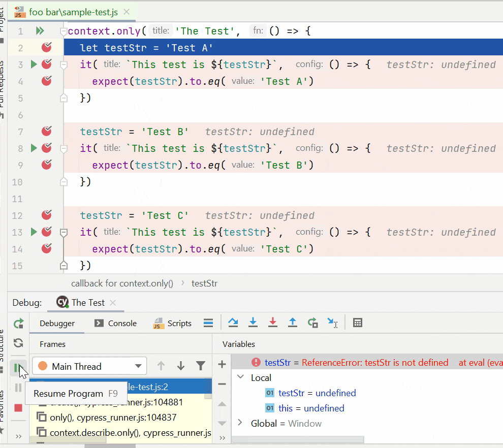Collapse code fold marker on line 1

click(64, 31)
